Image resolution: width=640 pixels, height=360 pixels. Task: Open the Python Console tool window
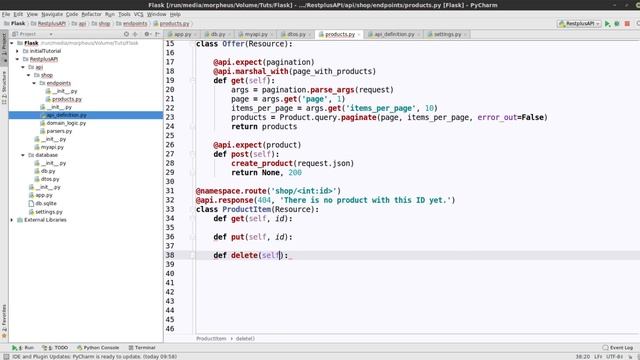(x=98, y=348)
